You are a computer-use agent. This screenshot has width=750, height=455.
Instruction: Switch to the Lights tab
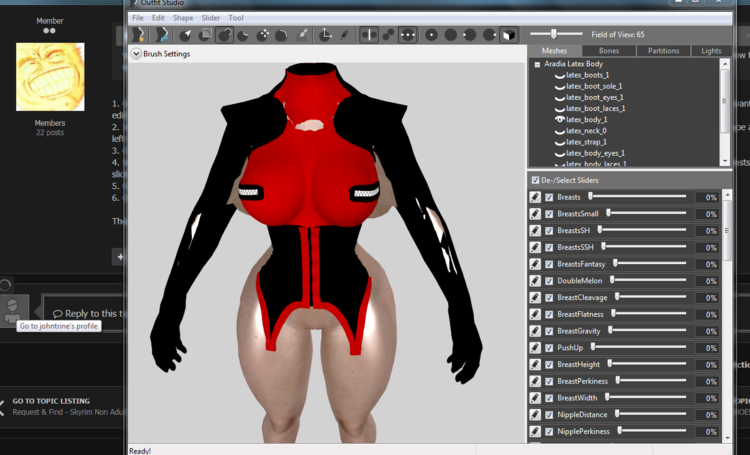[711, 51]
